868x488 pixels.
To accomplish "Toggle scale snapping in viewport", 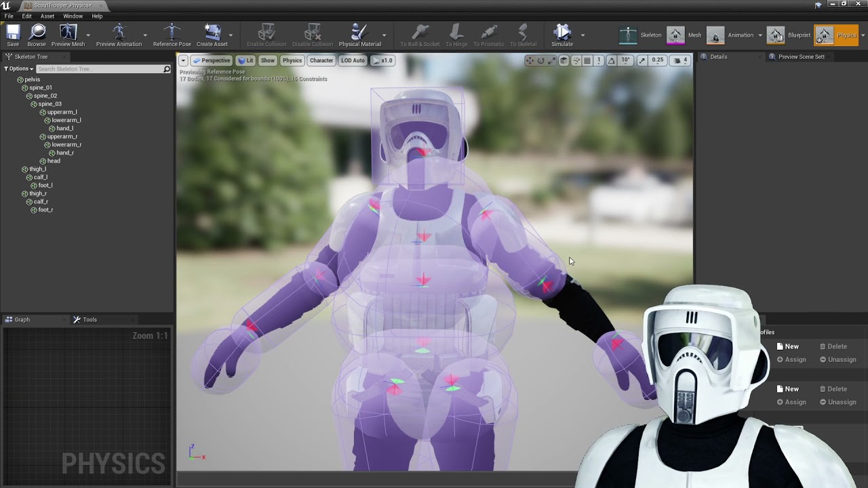I will [642, 60].
